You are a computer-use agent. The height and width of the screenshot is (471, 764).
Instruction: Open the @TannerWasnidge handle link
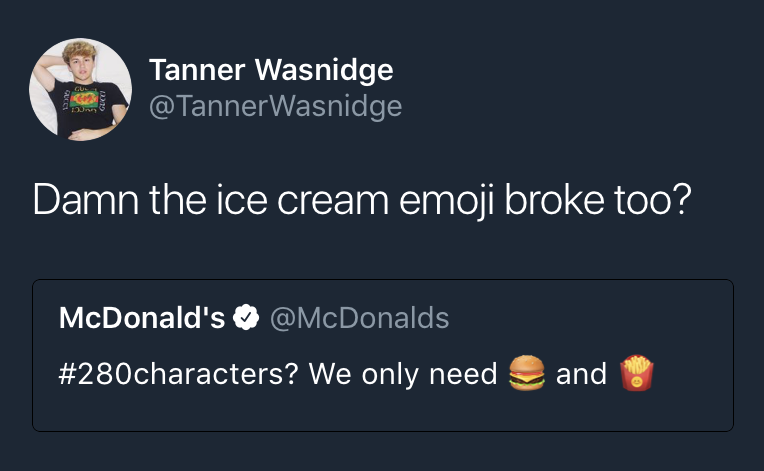coord(275,106)
